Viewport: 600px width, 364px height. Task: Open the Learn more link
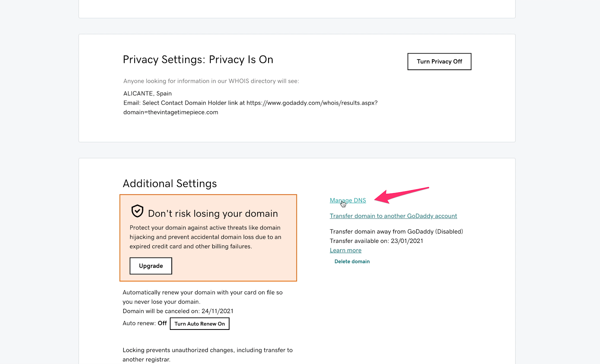click(346, 250)
